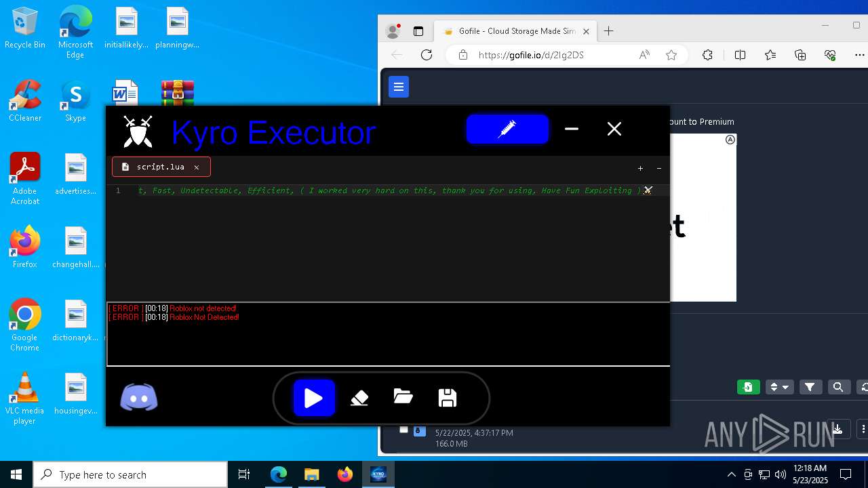Open Edge Read aloud icon
Screen dimensions: 868x488
[x=644, y=55]
